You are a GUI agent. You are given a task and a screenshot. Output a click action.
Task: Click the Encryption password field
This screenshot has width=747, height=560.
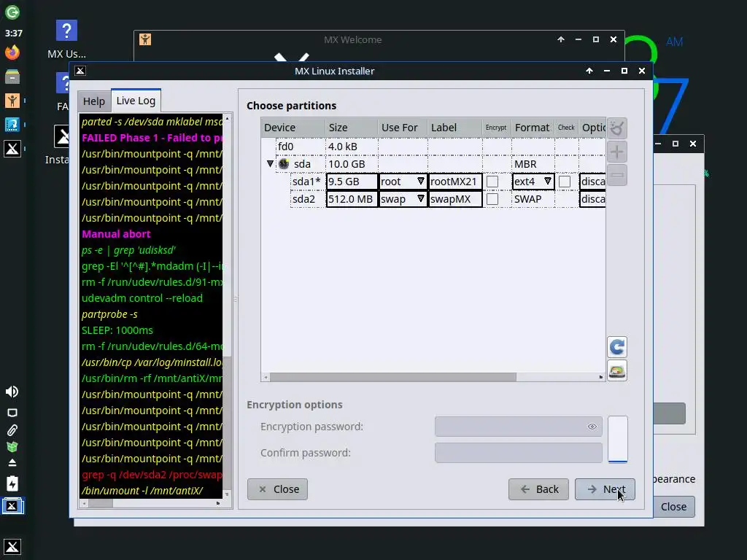point(519,426)
